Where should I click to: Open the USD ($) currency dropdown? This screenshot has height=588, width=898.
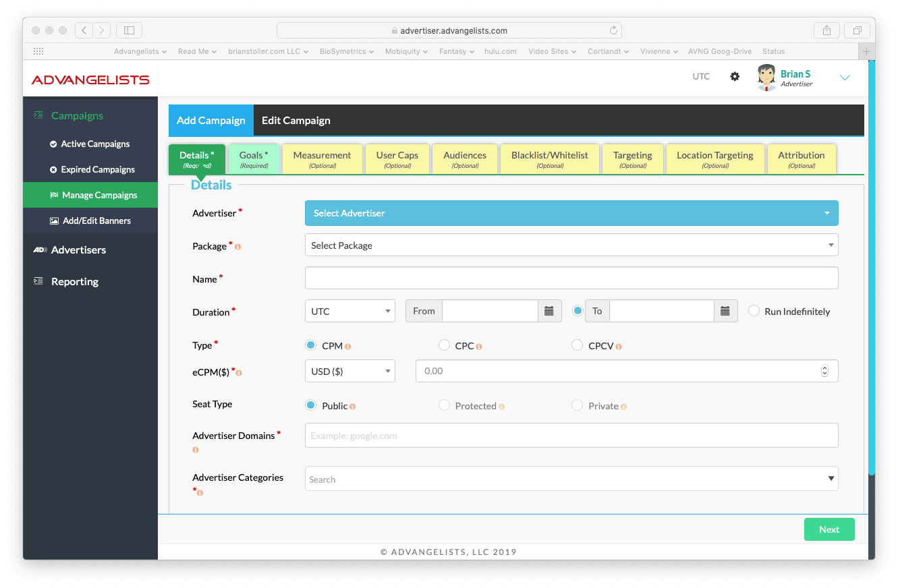[x=350, y=371]
